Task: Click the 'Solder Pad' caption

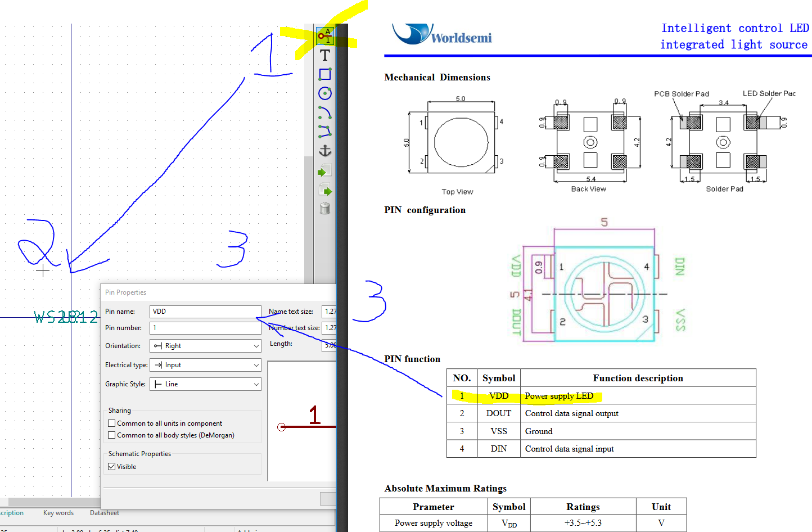Action: pos(724,189)
